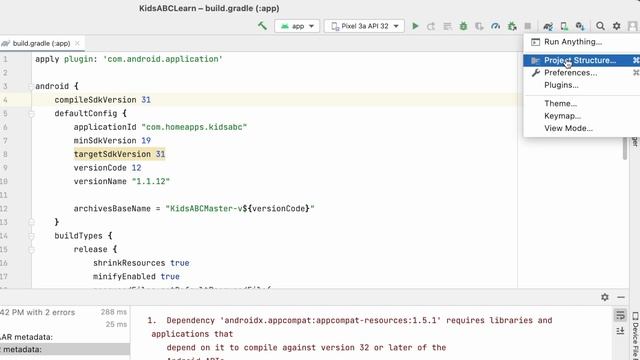Open the Pixel 3a API 32 device dropdown

pos(364,26)
